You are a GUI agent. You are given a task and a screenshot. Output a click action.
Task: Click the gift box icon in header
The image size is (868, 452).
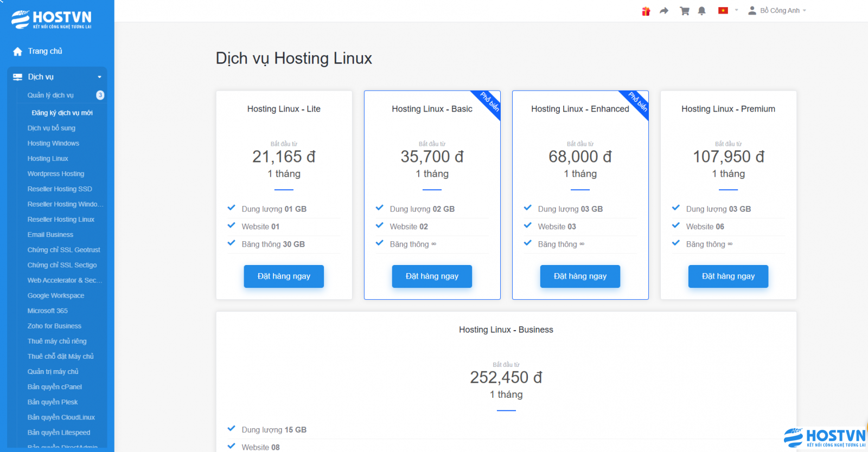click(x=646, y=11)
